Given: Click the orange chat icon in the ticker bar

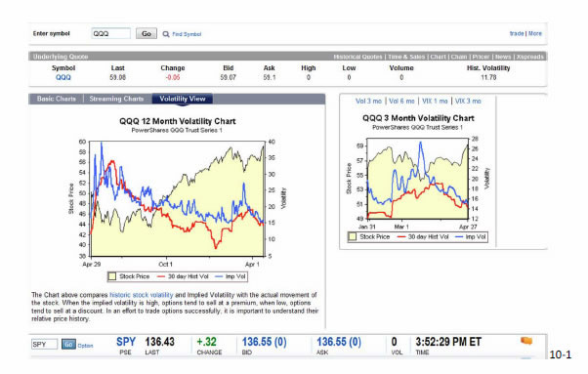Looking at the screenshot, I should (526, 341).
